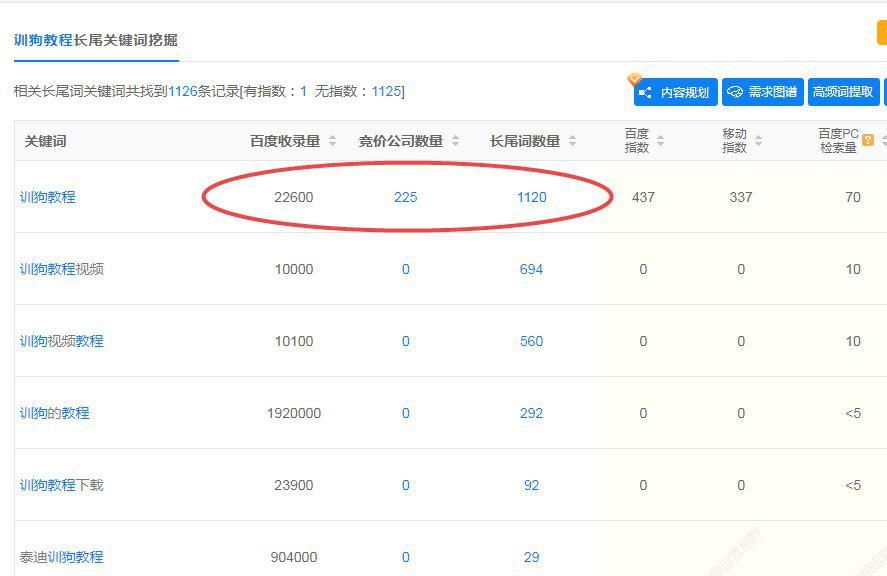Click the 1126 total records number
This screenshot has width=887, height=576.
click(x=183, y=91)
